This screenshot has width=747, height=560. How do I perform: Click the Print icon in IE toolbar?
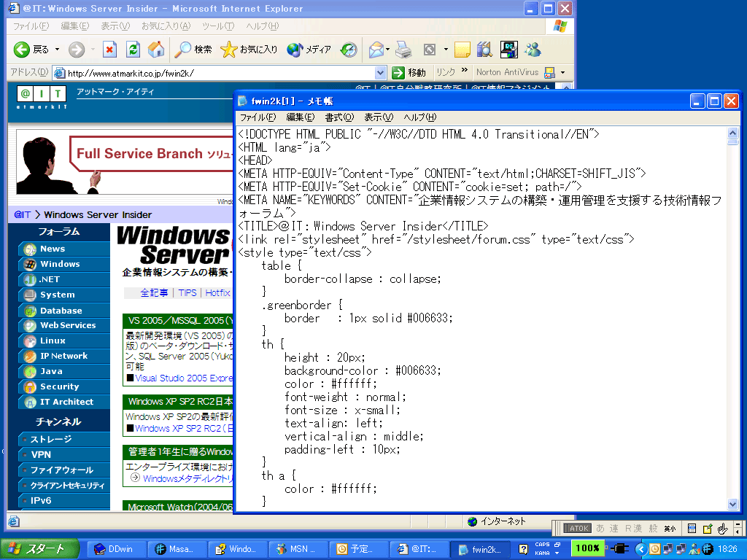pyautogui.click(x=403, y=49)
